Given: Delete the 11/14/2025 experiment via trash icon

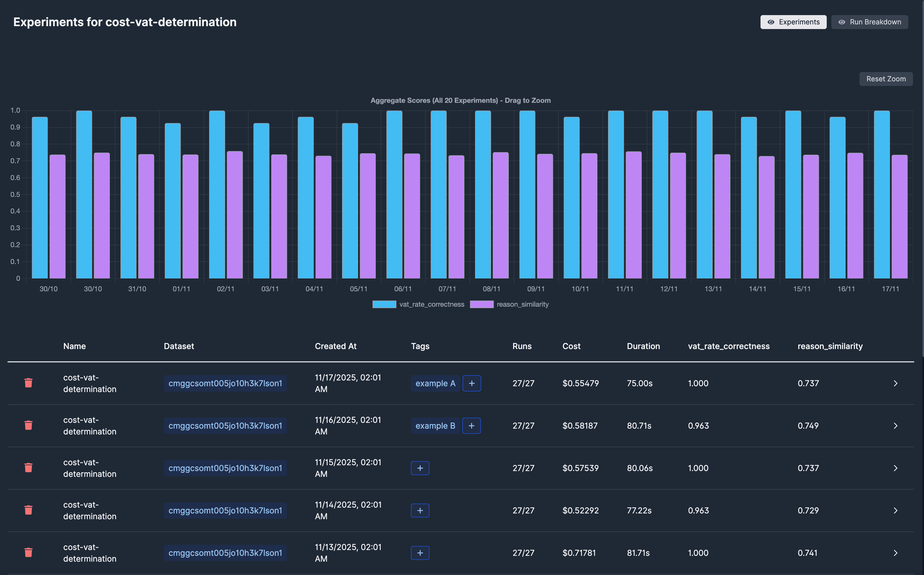Looking at the screenshot, I should 28,510.
